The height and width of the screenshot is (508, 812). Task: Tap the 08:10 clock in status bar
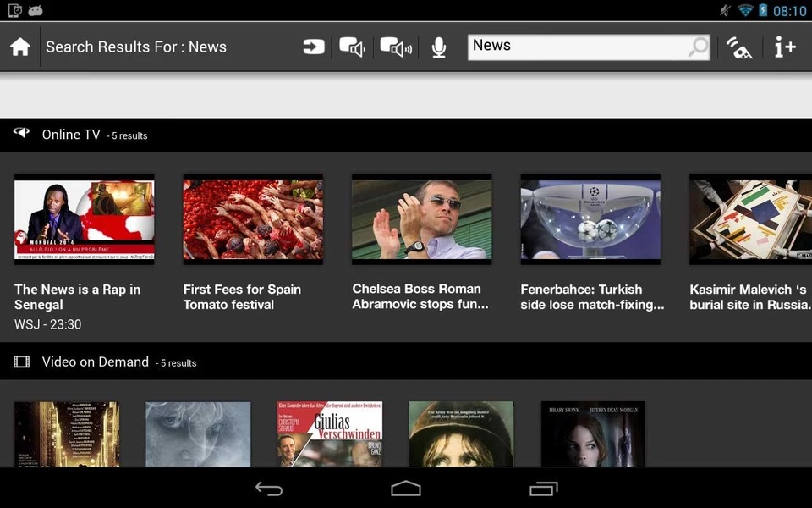pyautogui.click(x=789, y=11)
